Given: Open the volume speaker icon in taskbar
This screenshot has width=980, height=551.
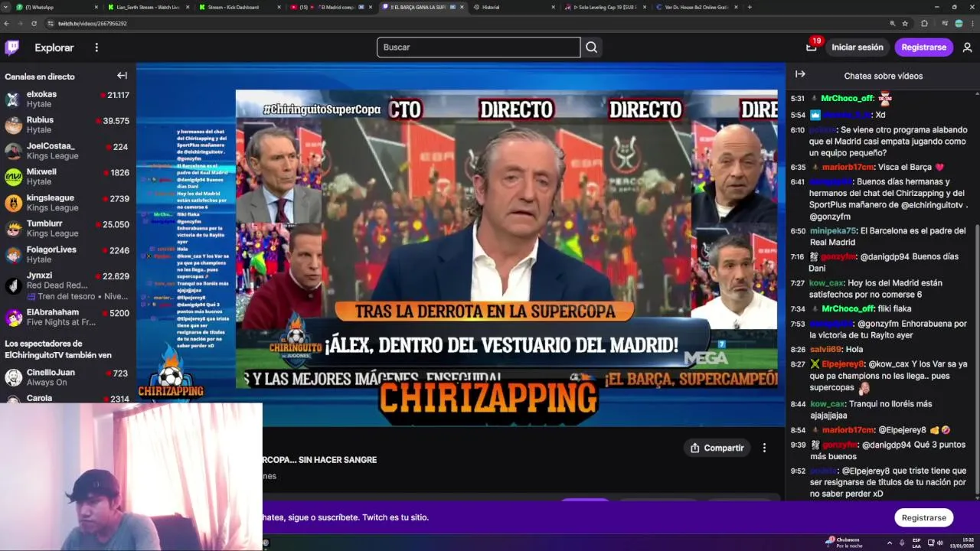Looking at the screenshot, I should (x=940, y=543).
